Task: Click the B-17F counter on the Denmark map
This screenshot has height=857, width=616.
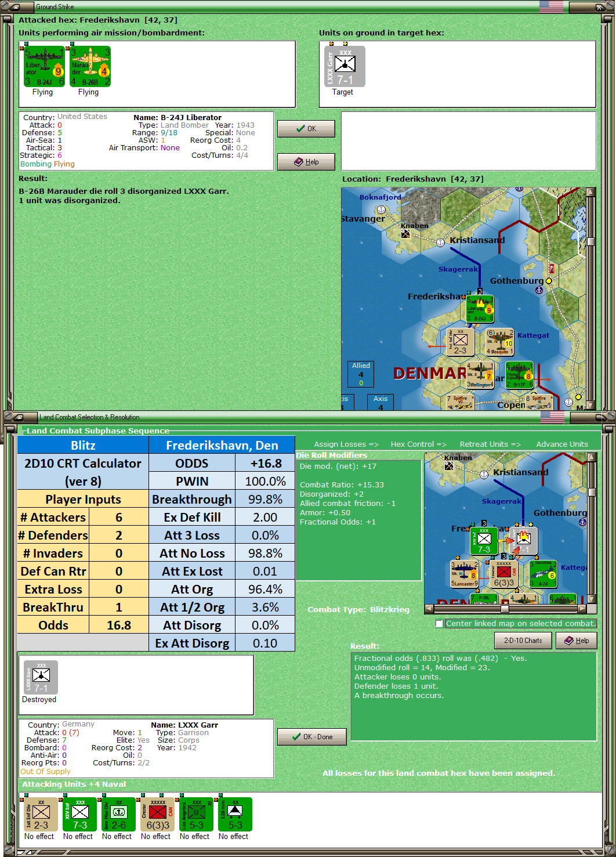Action: coord(520,376)
